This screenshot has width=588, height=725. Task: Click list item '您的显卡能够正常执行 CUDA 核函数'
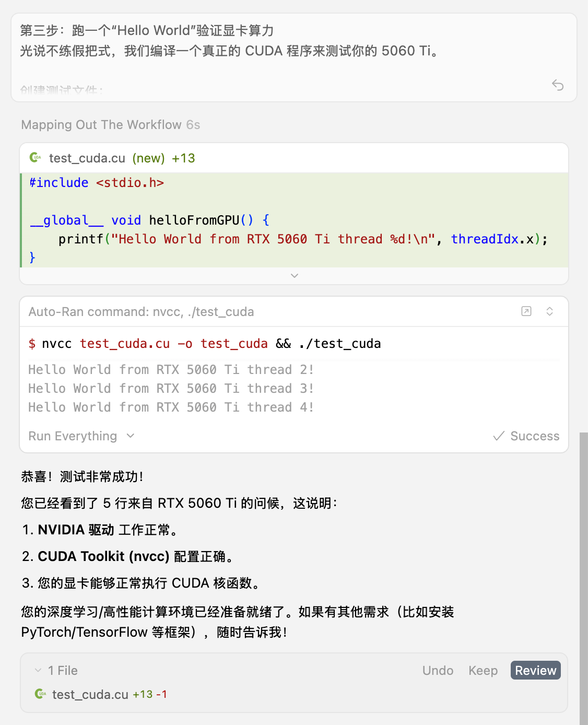click(142, 583)
